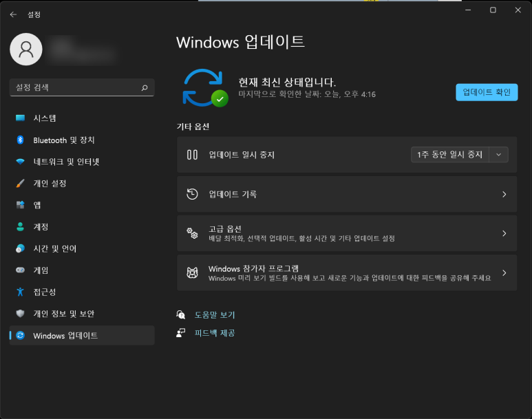Click the 게임 controller icon
Viewport: 532px width, 419px height.
tap(21, 270)
